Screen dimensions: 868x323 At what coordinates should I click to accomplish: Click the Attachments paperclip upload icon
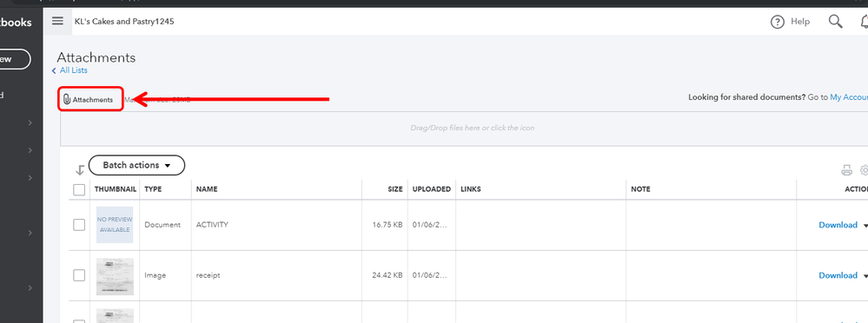[66, 100]
